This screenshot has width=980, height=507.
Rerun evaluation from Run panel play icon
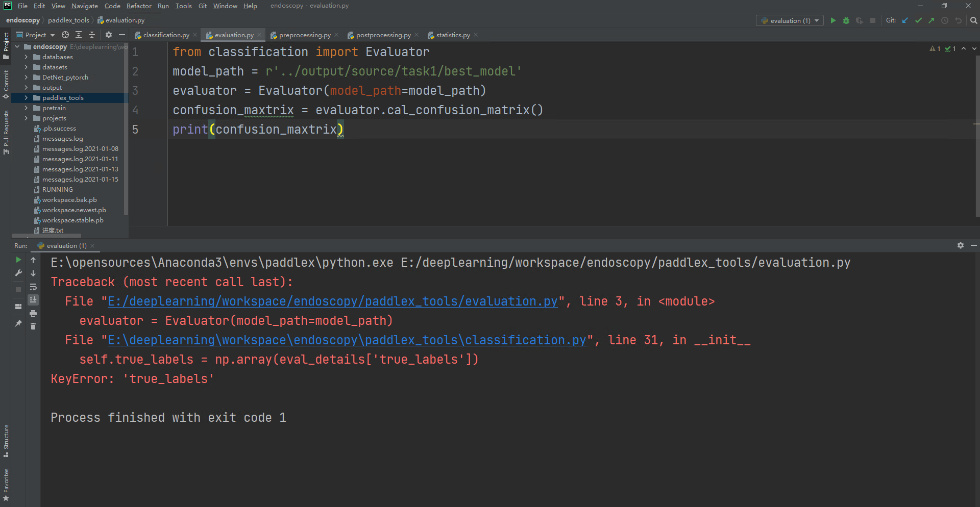(18, 260)
